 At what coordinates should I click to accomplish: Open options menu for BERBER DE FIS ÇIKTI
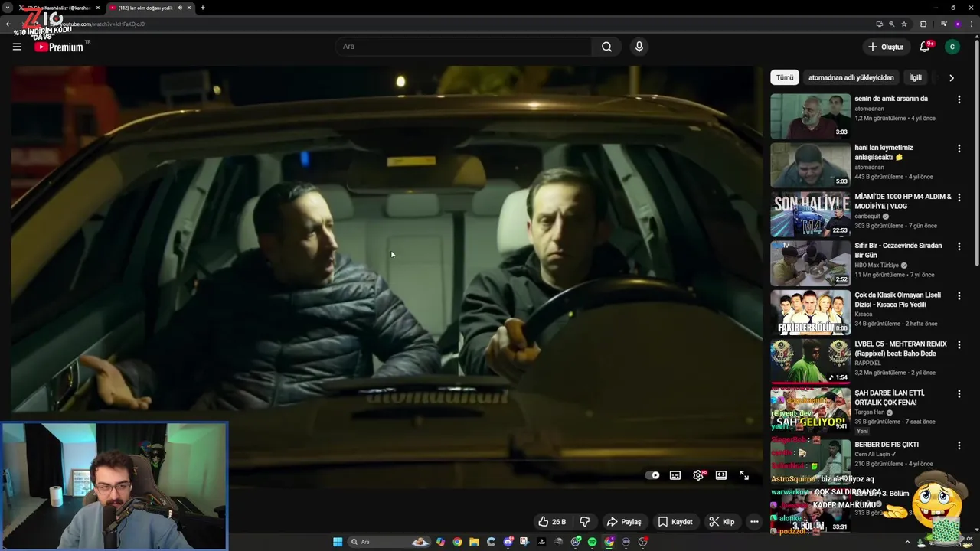[959, 445]
